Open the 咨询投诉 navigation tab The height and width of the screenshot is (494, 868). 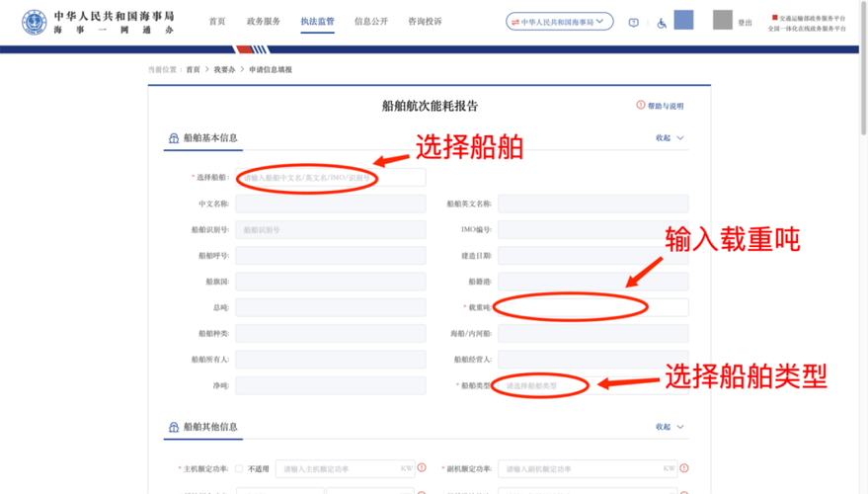[426, 21]
